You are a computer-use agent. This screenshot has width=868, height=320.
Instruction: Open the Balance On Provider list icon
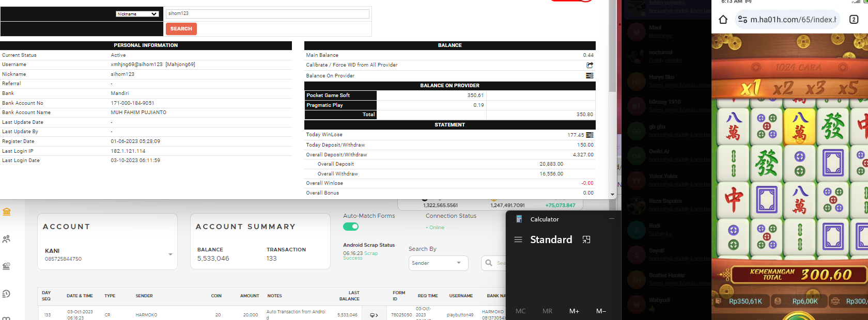point(590,75)
